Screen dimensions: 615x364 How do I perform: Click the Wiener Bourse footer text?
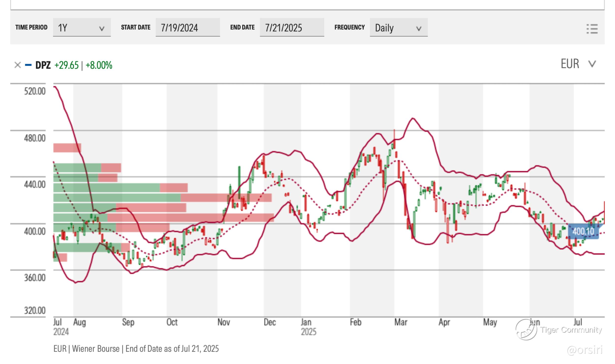click(x=95, y=349)
